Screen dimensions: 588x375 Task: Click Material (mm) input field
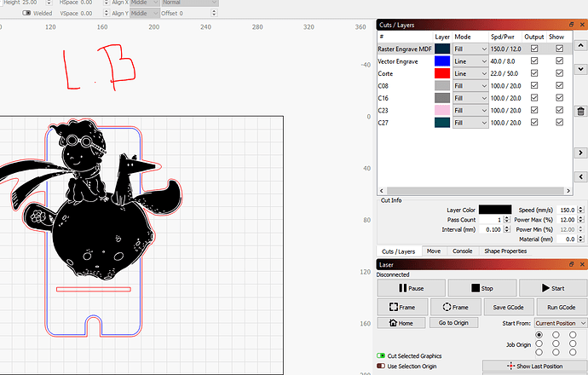click(567, 239)
